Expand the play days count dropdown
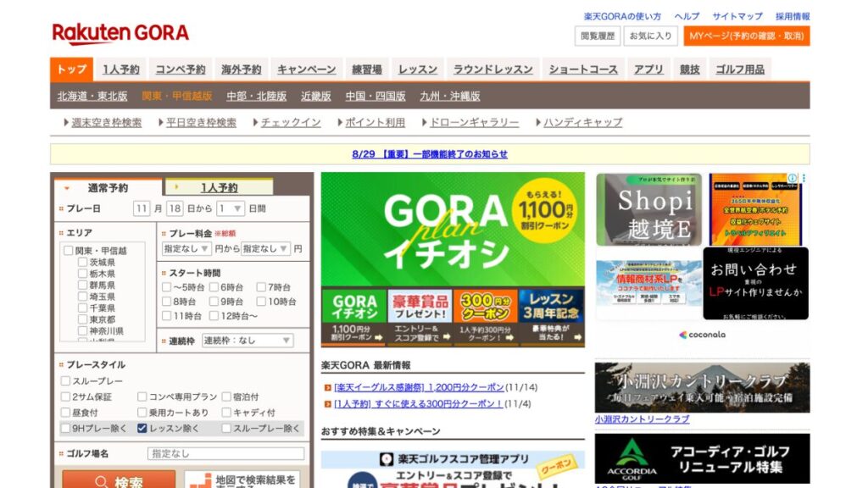The width and height of the screenshot is (868, 488). point(231,208)
